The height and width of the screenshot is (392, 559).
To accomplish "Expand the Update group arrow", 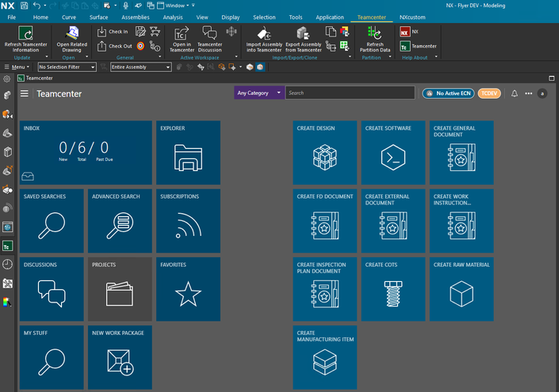I will click(x=47, y=56).
